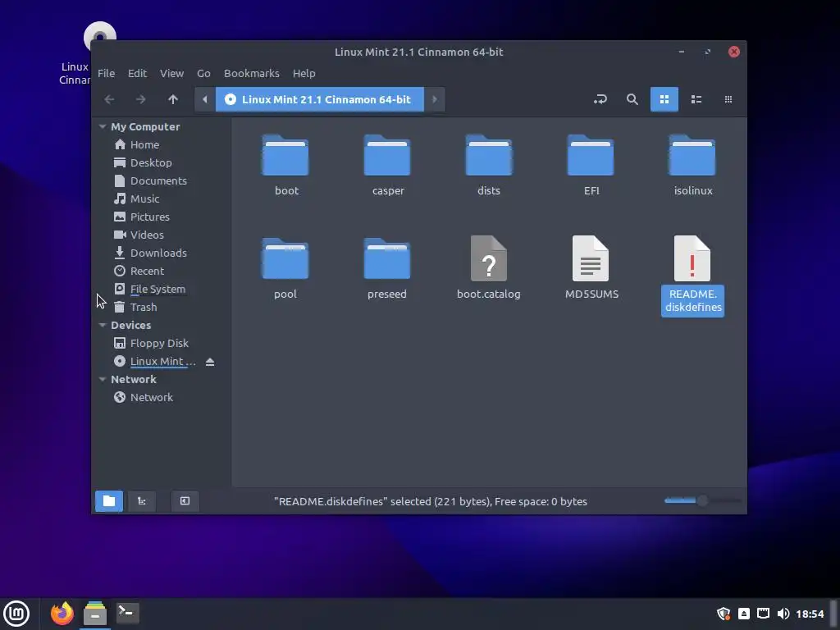
Task: Show places in the sidebar
Action: pos(109,501)
